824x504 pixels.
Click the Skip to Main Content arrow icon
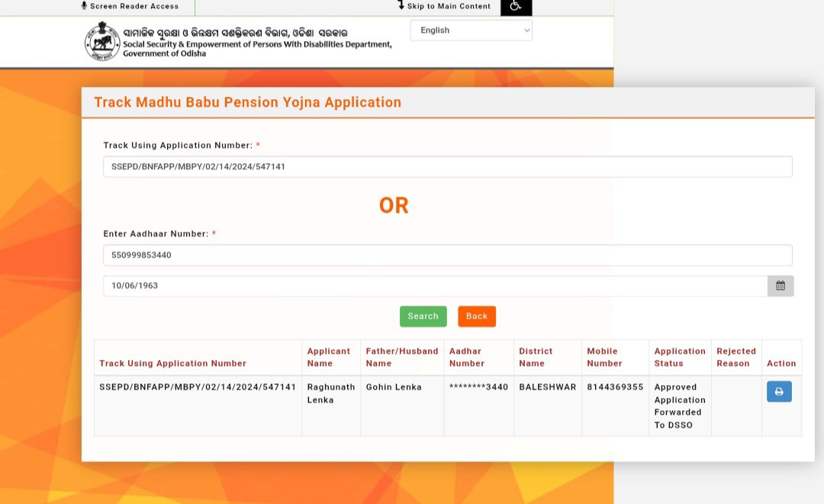point(401,5)
